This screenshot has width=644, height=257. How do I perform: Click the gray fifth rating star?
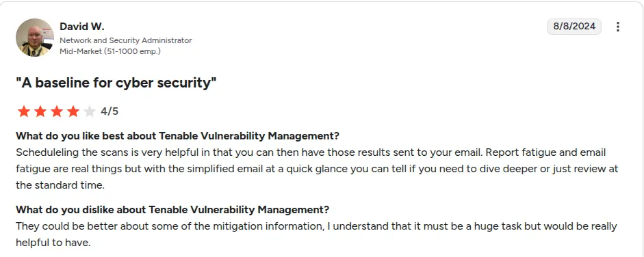pos(90,111)
